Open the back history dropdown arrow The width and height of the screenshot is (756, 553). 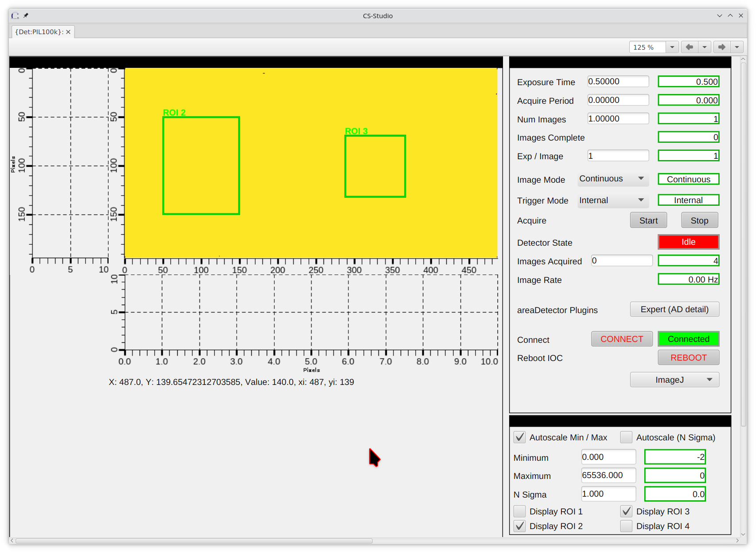tap(704, 47)
